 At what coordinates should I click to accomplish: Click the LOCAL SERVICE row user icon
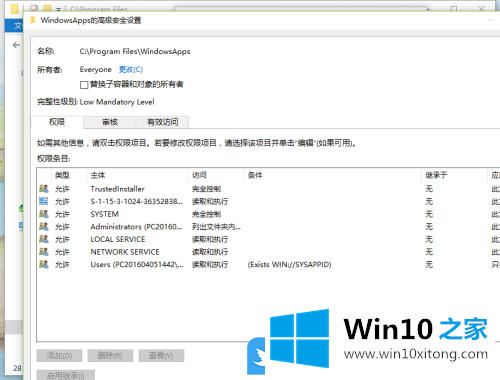click(44, 239)
